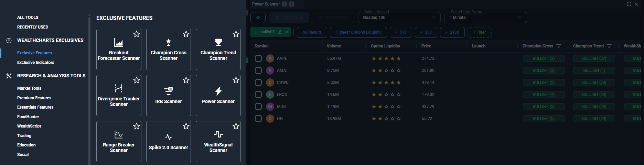Open the Champion Trend Scanner tile
The width and height of the screenshot is (644, 165).
pos(218,49)
